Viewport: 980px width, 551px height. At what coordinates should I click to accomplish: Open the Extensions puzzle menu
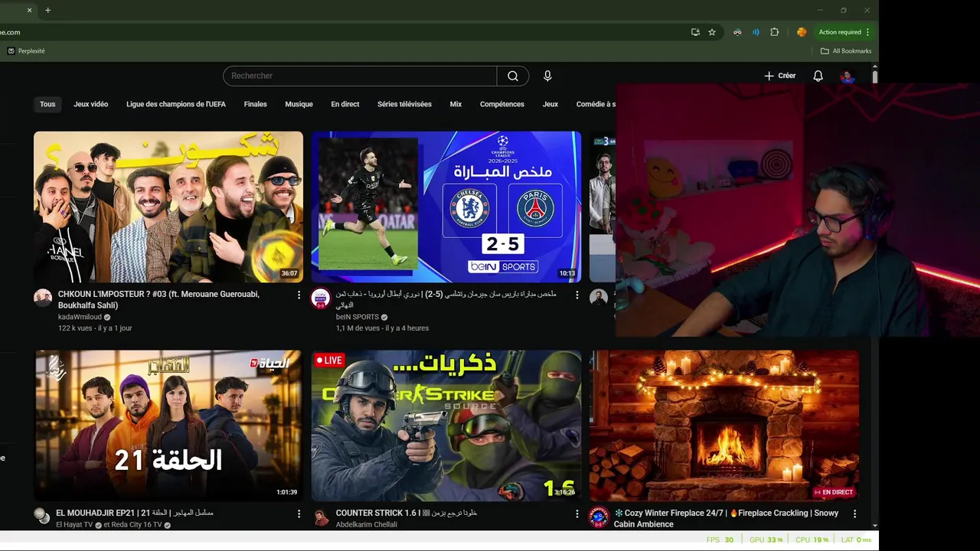click(775, 32)
